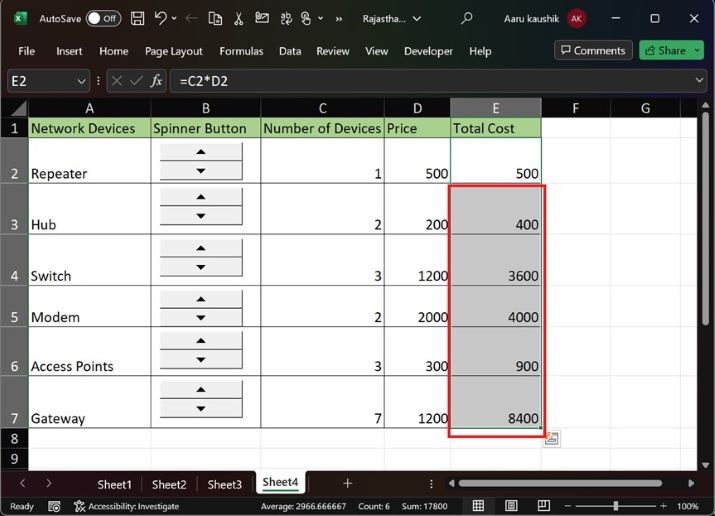Click Accessibility: Investigate in status bar
This screenshot has width=715, height=516.
(x=127, y=506)
